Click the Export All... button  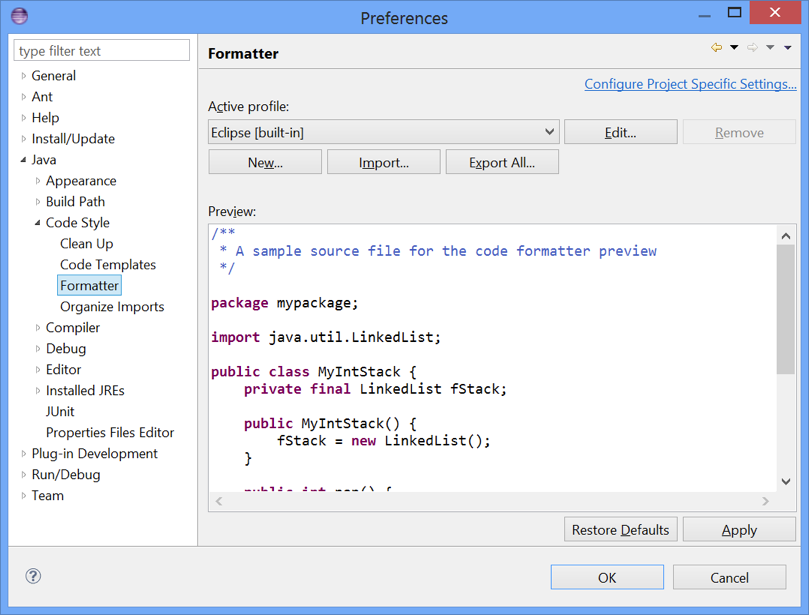(x=502, y=162)
